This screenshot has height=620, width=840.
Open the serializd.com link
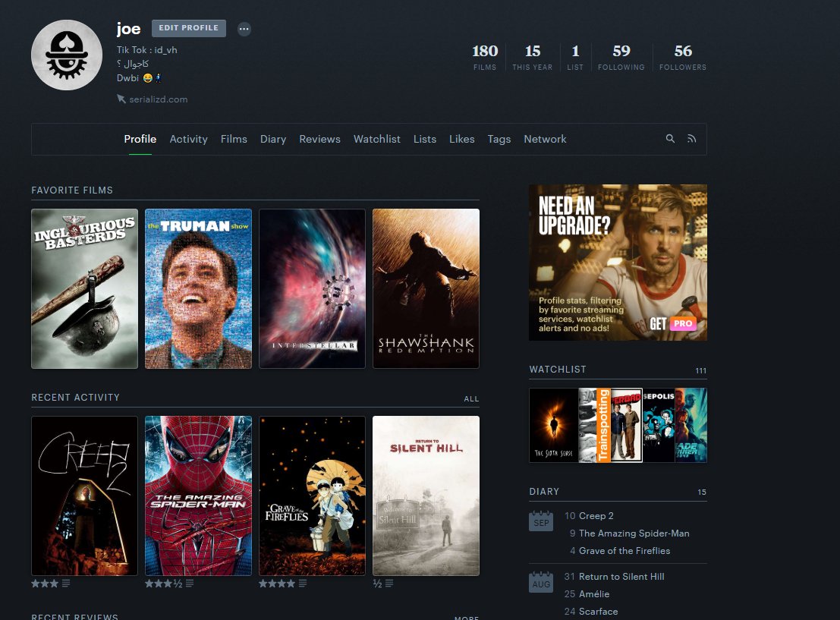coord(158,99)
